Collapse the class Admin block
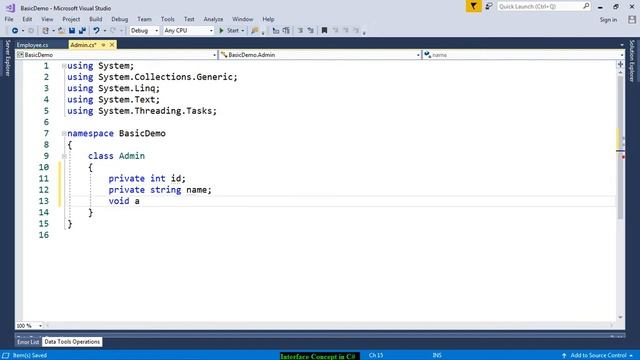Screen dimensions: 640x360 (x=64, y=156)
